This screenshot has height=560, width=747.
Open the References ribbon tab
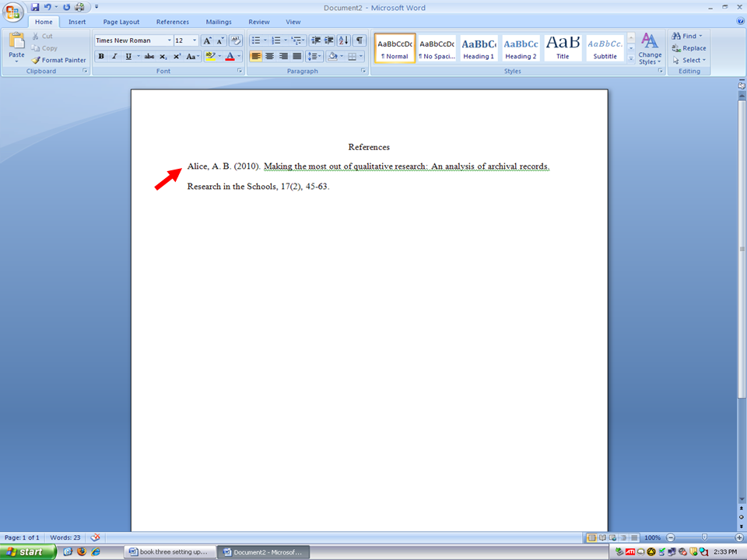[172, 22]
